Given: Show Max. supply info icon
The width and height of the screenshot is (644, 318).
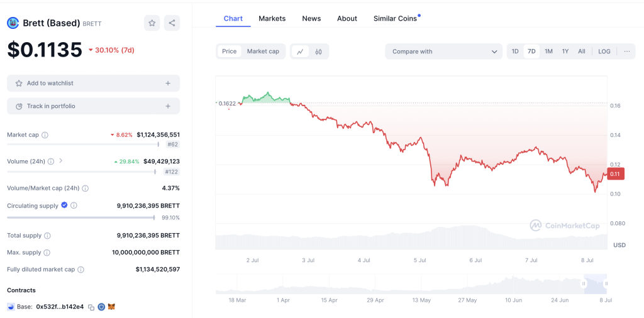Looking at the screenshot, I should pyautogui.click(x=47, y=253).
